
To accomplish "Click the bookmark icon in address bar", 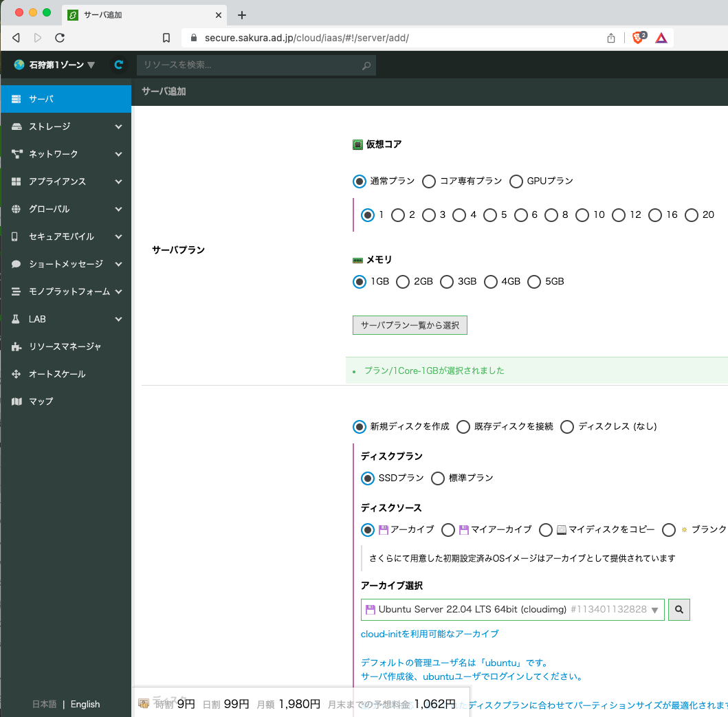I will click(x=166, y=38).
